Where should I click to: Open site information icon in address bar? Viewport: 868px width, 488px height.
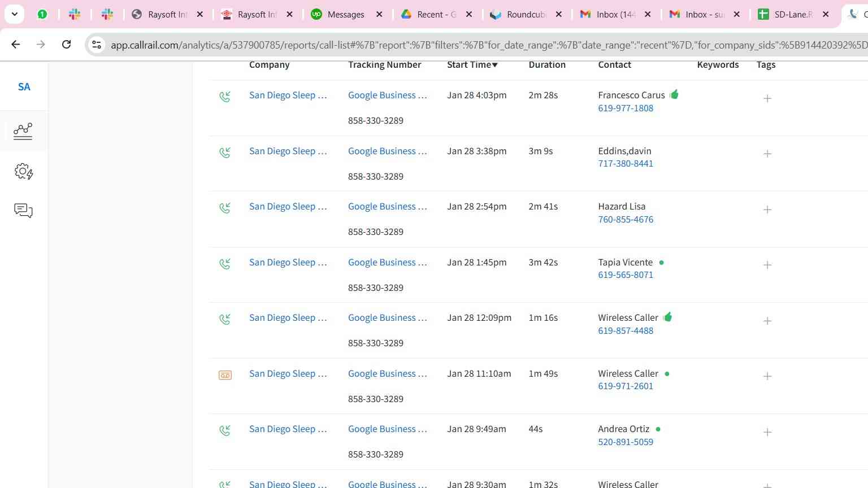tap(97, 45)
